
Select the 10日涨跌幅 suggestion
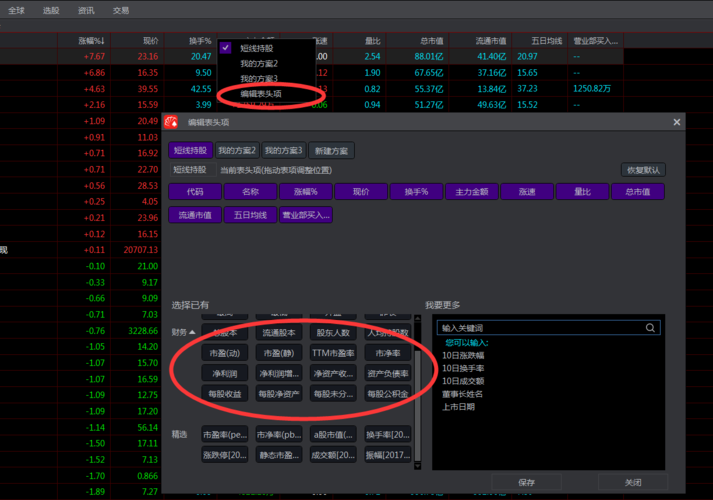tap(463, 355)
